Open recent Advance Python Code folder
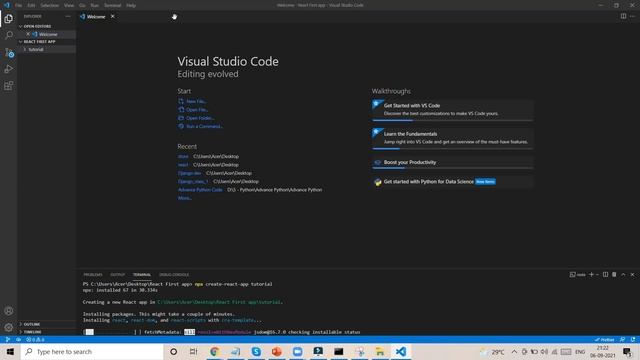Screen dimensions: 640x360 (200, 190)
